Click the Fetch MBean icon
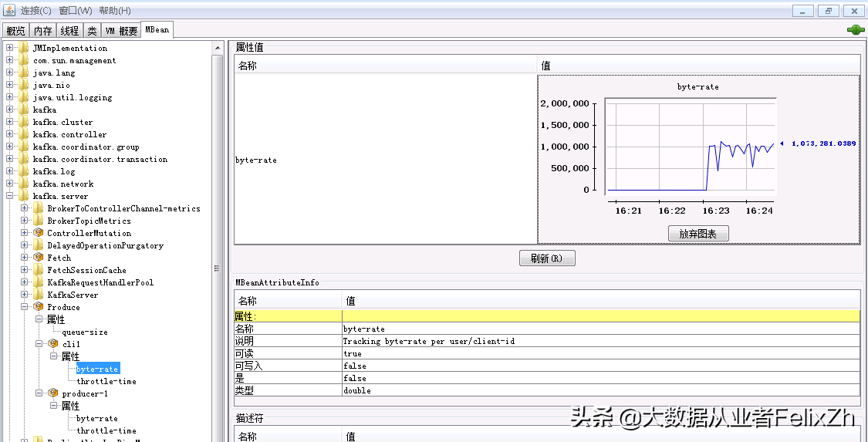This screenshot has width=868, height=442. pyautogui.click(x=38, y=258)
